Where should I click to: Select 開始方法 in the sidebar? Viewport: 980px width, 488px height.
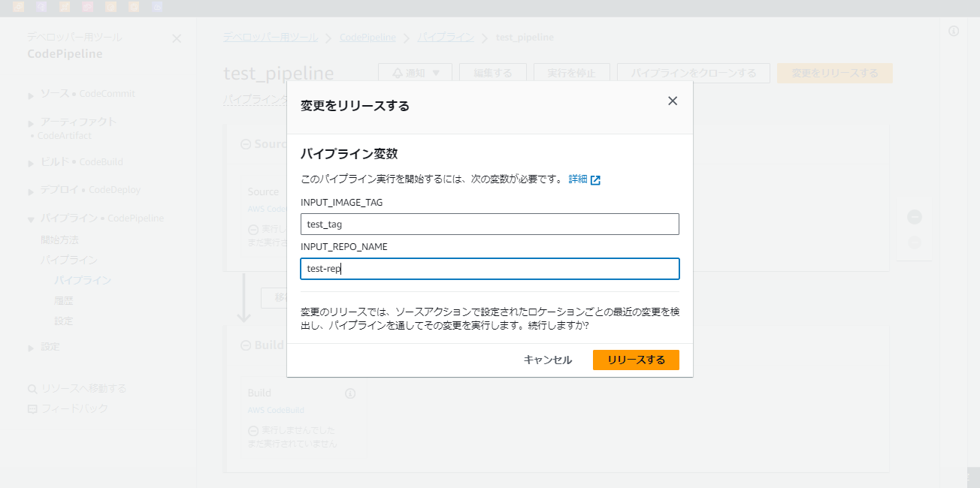[59, 239]
